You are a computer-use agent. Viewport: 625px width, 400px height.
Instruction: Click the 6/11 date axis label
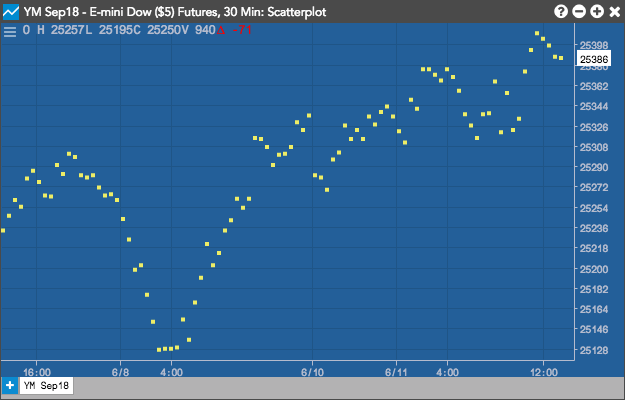pyautogui.click(x=397, y=373)
